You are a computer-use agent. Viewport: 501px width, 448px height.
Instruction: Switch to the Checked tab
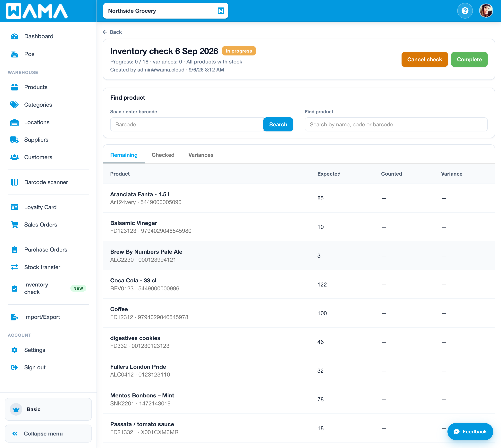(x=163, y=155)
